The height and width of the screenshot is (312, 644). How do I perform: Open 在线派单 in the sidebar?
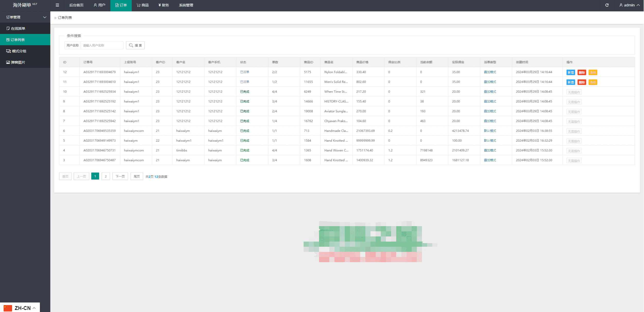(x=18, y=29)
